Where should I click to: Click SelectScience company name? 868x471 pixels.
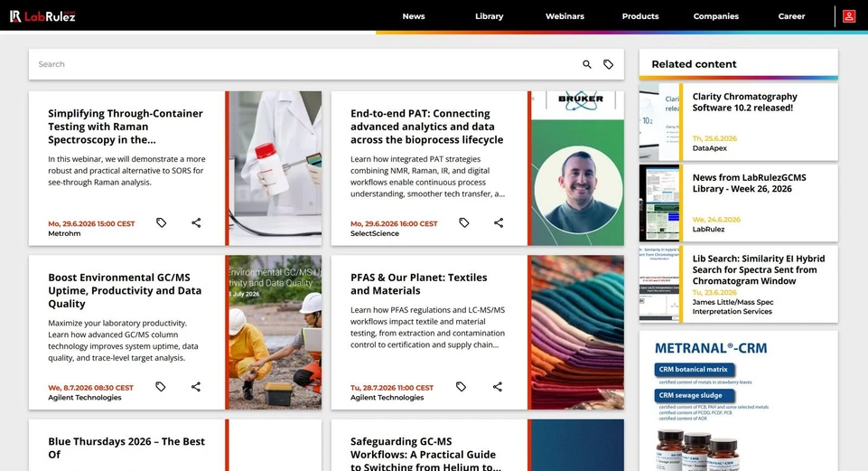coord(374,233)
